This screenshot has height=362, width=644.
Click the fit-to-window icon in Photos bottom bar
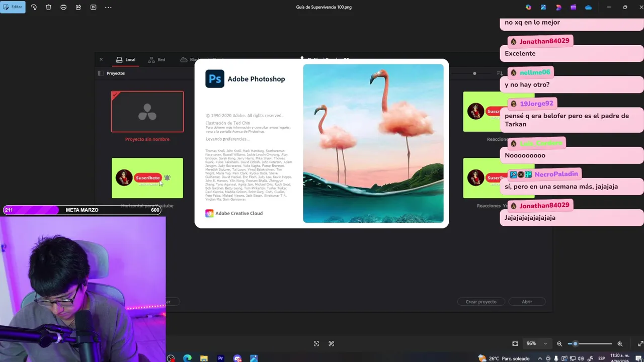(316, 344)
